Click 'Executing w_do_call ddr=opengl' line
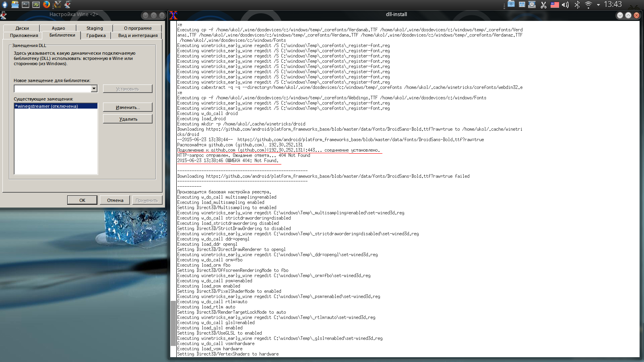The height and width of the screenshot is (362, 644). click(213, 239)
